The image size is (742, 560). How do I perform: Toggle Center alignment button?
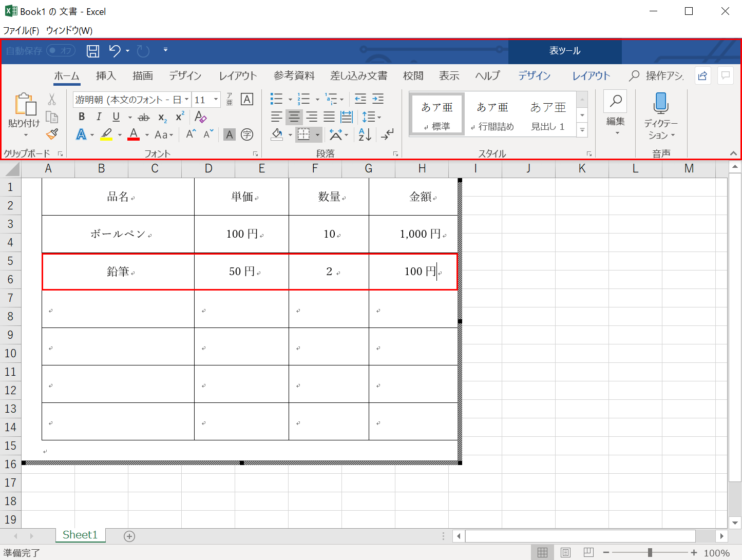click(x=294, y=117)
